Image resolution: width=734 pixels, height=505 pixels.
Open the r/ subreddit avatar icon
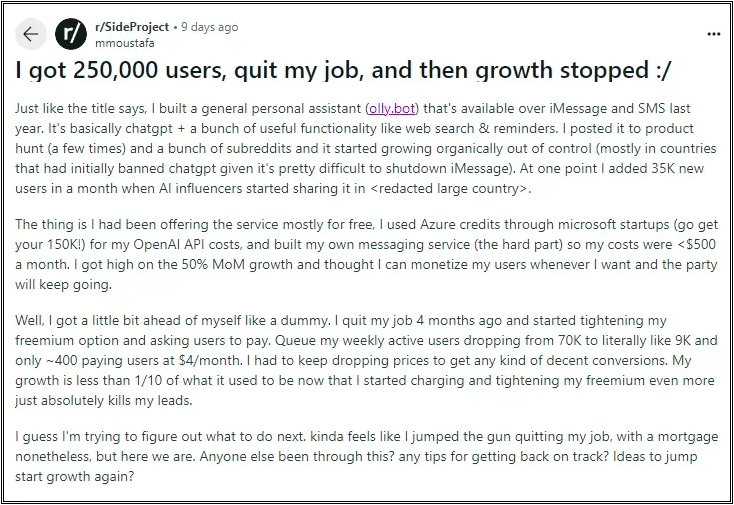click(71, 34)
